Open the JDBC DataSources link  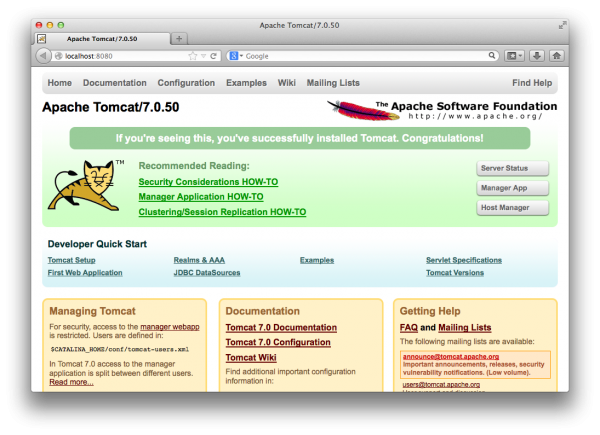207,272
